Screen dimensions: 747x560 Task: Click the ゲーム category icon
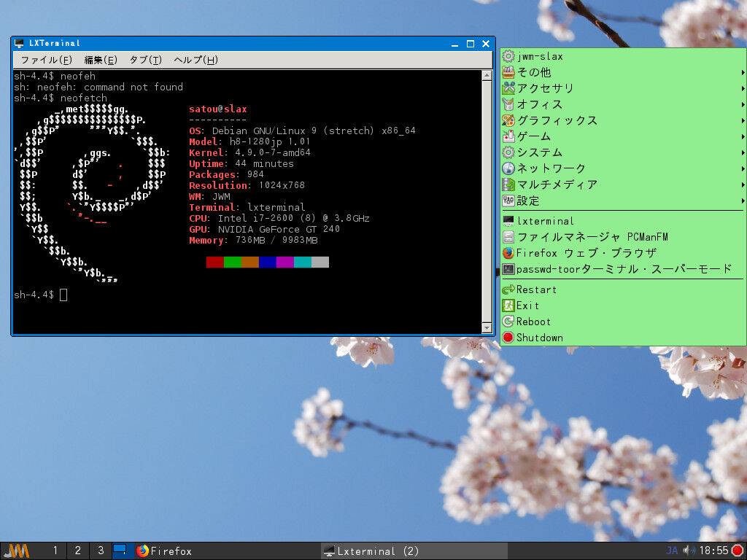pos(508,136)
